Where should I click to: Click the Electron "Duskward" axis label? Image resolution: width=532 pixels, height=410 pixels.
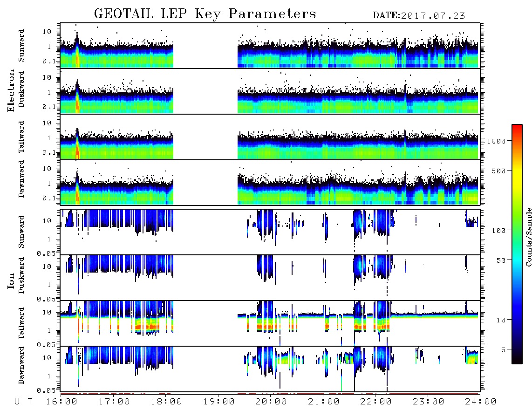point(21,89)
